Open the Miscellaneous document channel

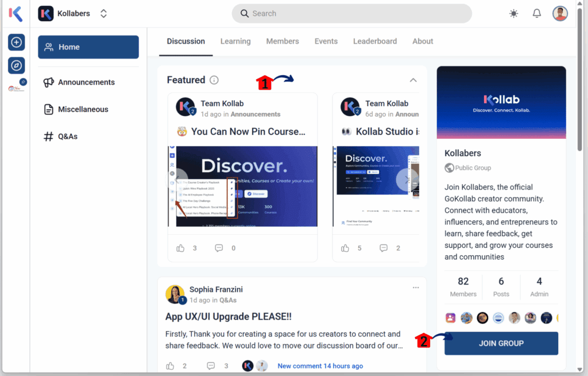83,109
